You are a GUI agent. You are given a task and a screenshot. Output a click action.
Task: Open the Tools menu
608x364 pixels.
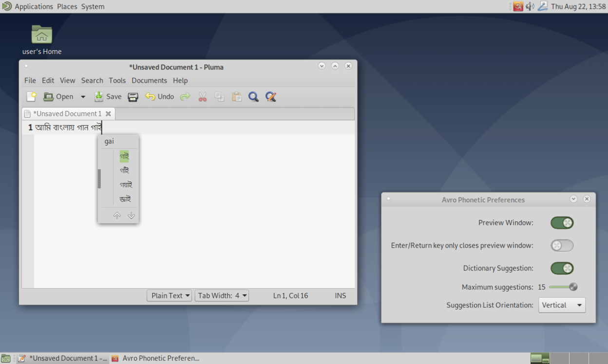pyautogui.click(x=117, y=81)
